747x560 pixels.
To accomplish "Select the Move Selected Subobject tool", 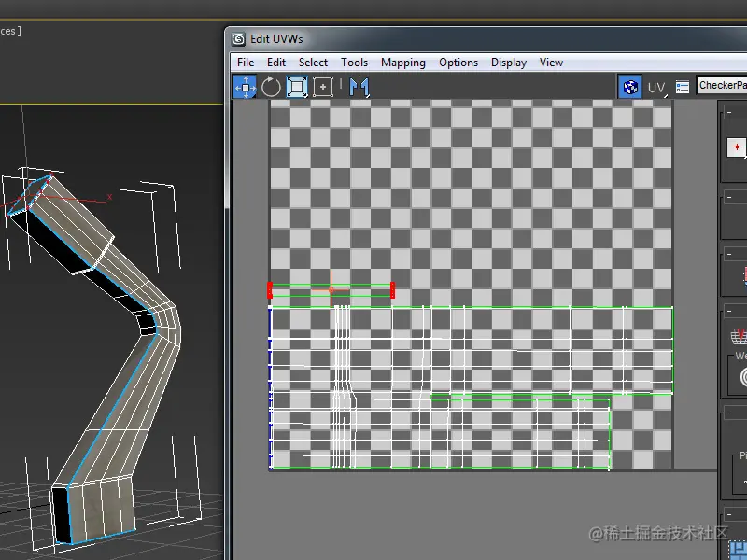I will coord(245,87).
